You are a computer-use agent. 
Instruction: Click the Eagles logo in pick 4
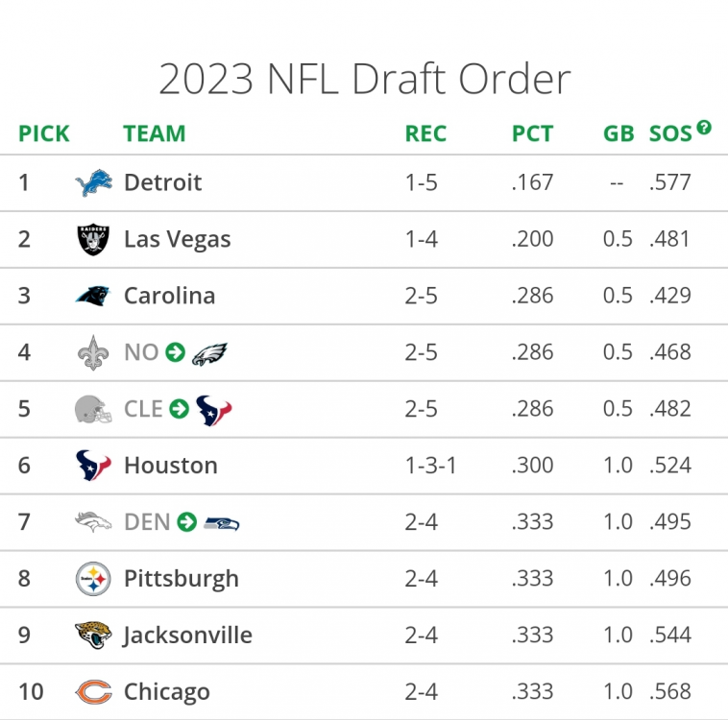pyautogui.click(x=208, y=353)
